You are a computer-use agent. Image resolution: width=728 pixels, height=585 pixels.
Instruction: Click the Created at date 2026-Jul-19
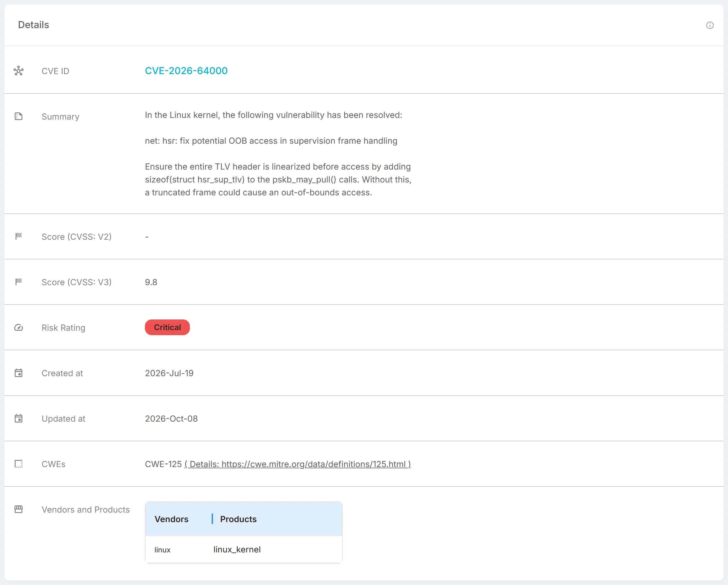[x=169, y=373]
